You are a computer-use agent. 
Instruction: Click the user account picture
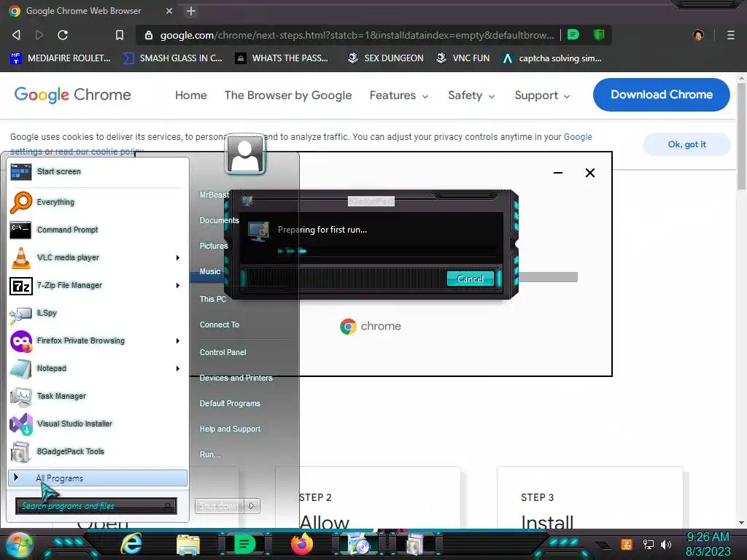tap(245, 154)
